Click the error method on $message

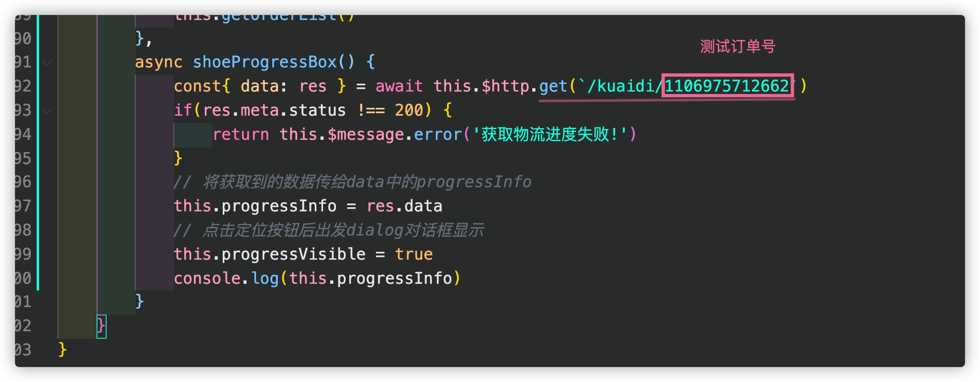tap(438, 134)
